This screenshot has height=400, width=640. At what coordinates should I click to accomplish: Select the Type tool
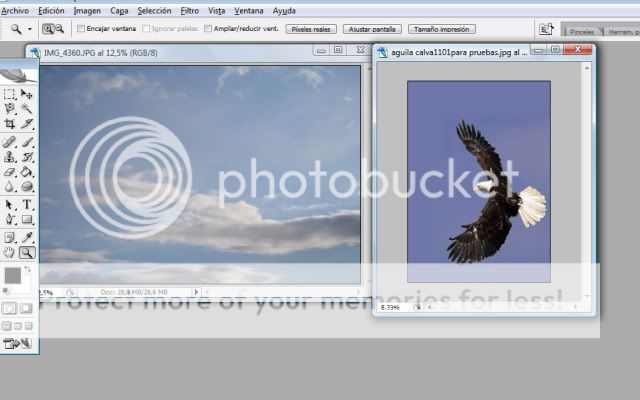coord(27,204)
